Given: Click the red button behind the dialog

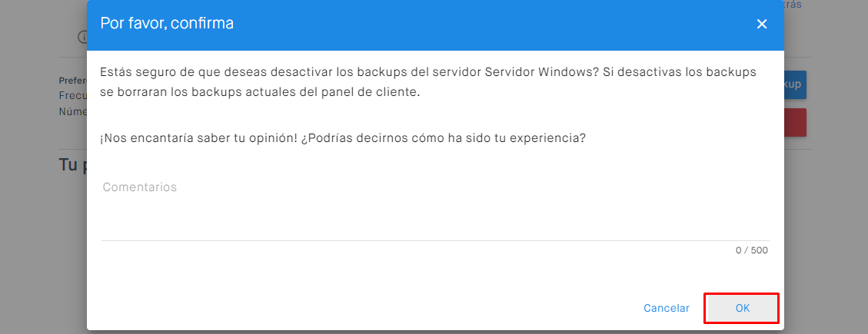Looking at the screenshot, I should [795, 123].
